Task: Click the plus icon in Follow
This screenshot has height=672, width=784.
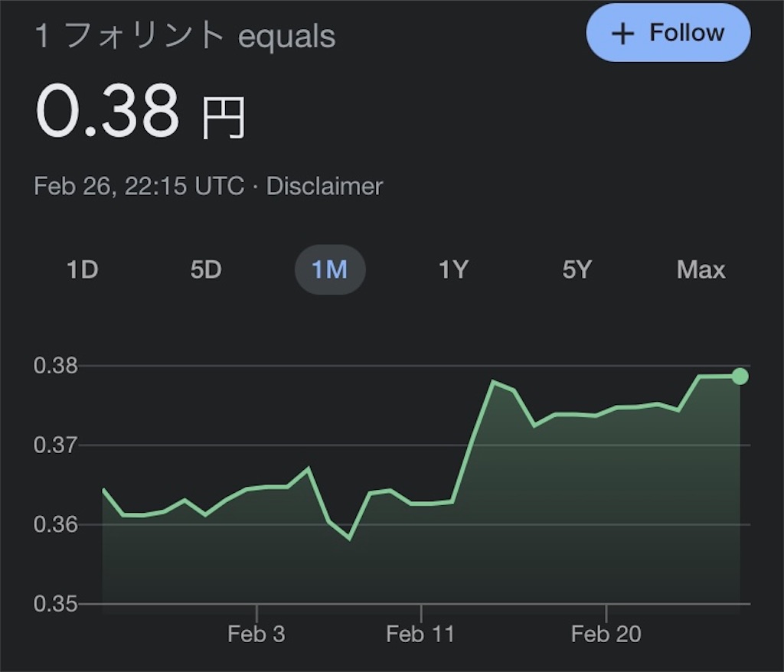Action: pos(622,34)
